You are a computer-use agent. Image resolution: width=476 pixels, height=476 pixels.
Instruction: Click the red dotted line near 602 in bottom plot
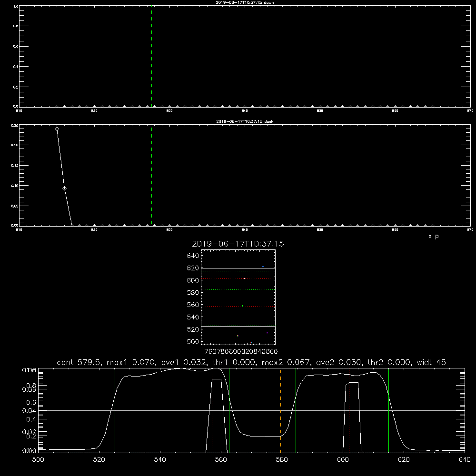(x=349, y=410)
